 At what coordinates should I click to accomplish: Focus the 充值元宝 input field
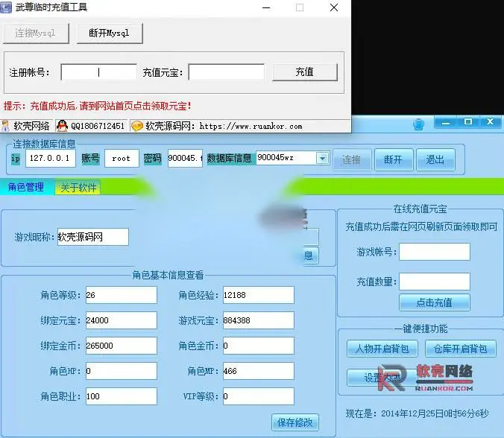tap(227, 72)
